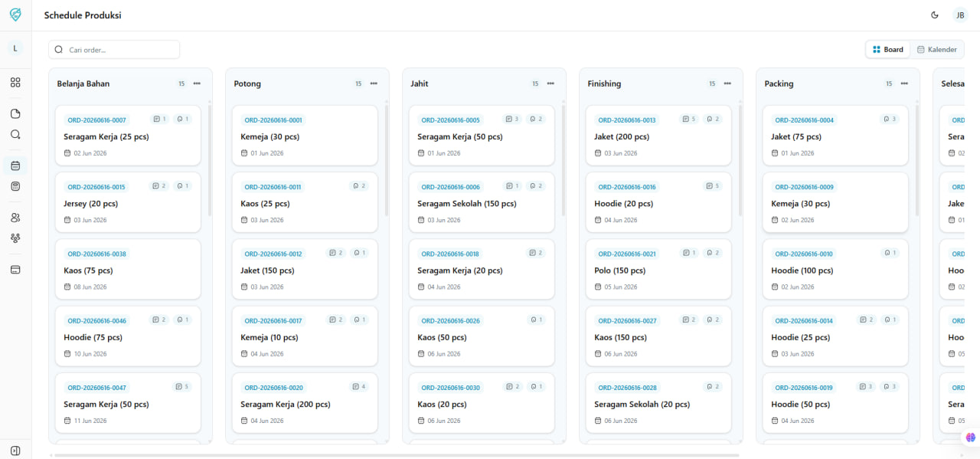Click notes badge on order ORD-20260616-0007

[160, 120]
